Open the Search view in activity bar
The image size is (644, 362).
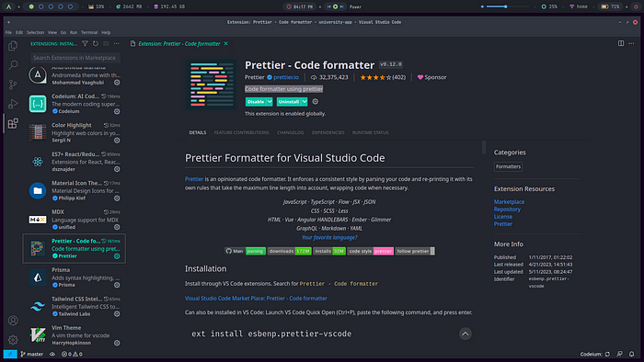click(13, 65)
